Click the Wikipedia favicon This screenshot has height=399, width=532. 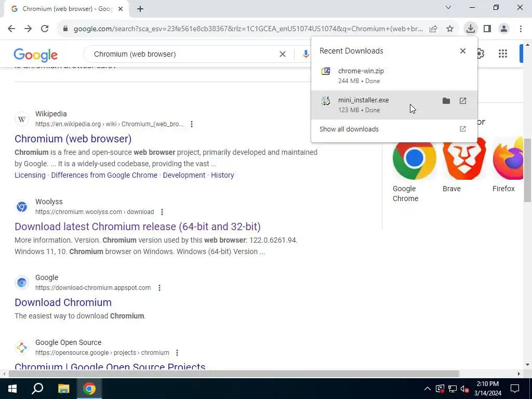point(22,119)
